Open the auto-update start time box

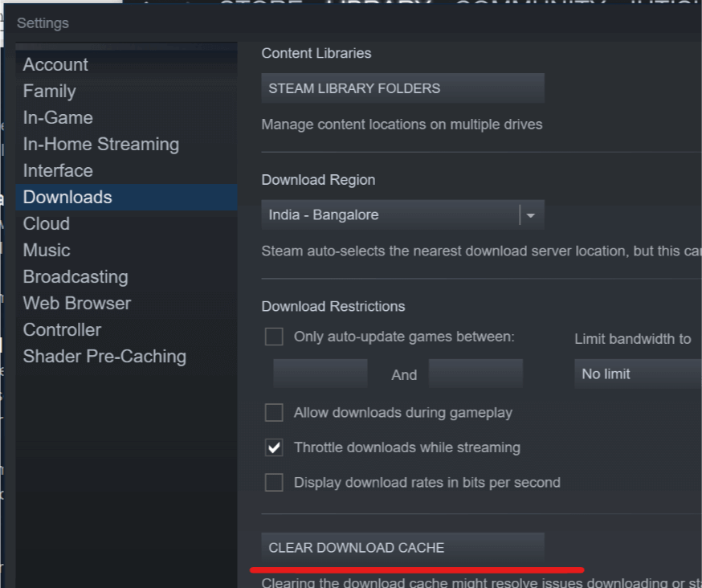(x=320, y=374)
